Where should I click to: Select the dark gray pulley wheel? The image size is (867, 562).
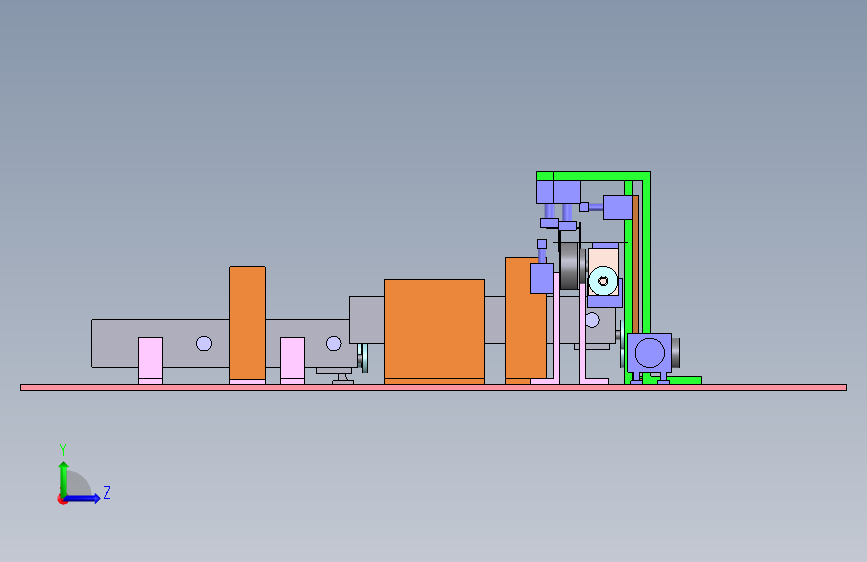569,266
